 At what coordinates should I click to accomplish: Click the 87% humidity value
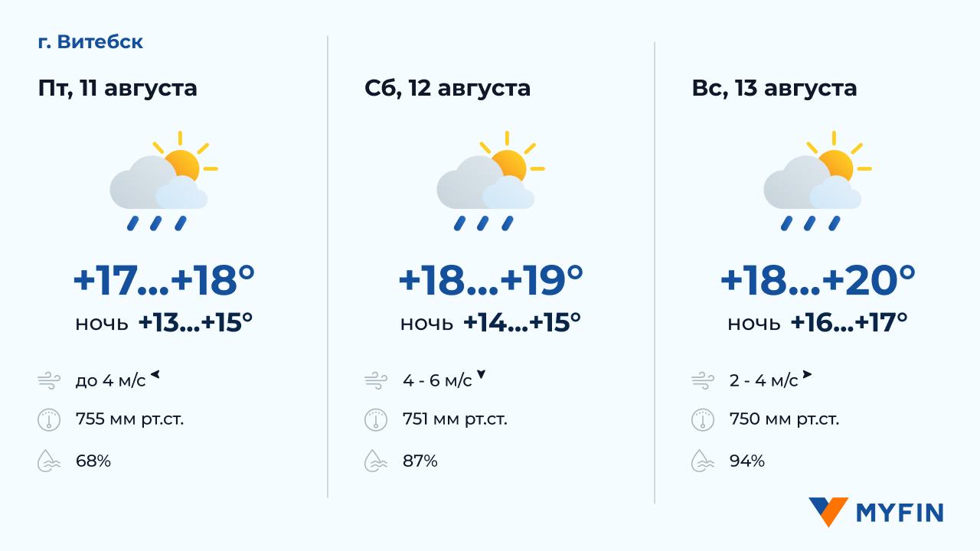(420, 461)
